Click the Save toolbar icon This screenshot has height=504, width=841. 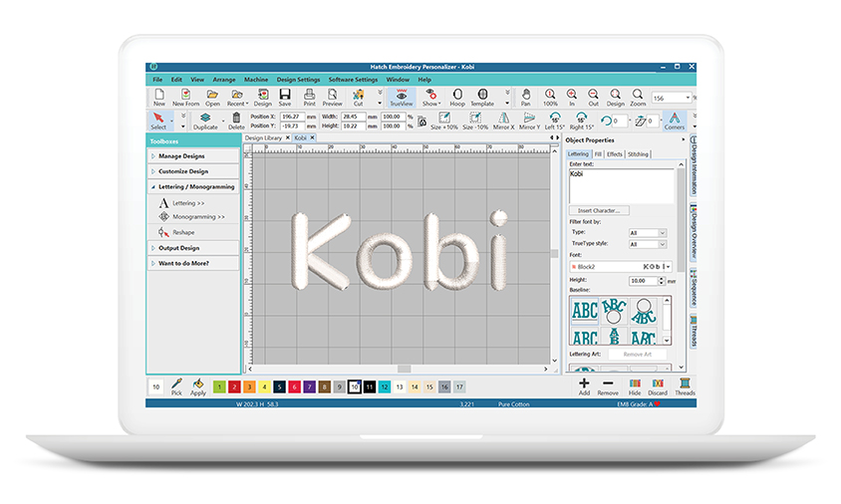[285, 98]
